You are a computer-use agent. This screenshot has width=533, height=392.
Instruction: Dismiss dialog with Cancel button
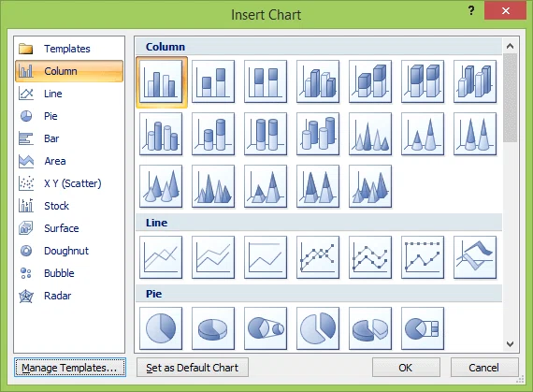pos(484,367)
